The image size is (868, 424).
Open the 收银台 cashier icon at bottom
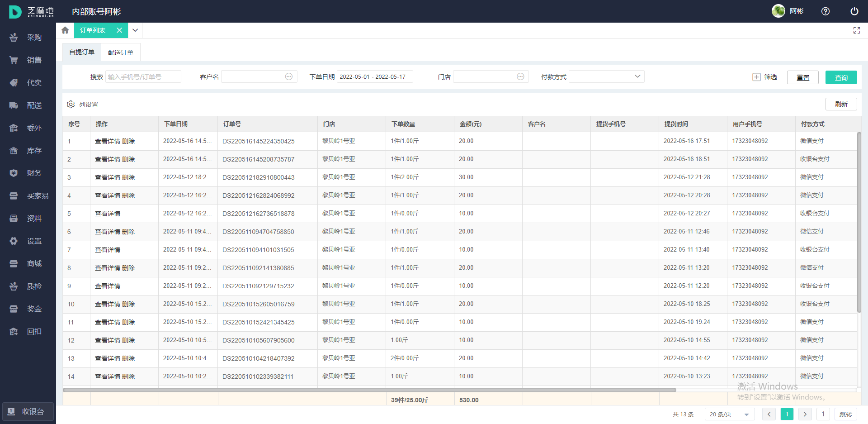coord(11,412)
